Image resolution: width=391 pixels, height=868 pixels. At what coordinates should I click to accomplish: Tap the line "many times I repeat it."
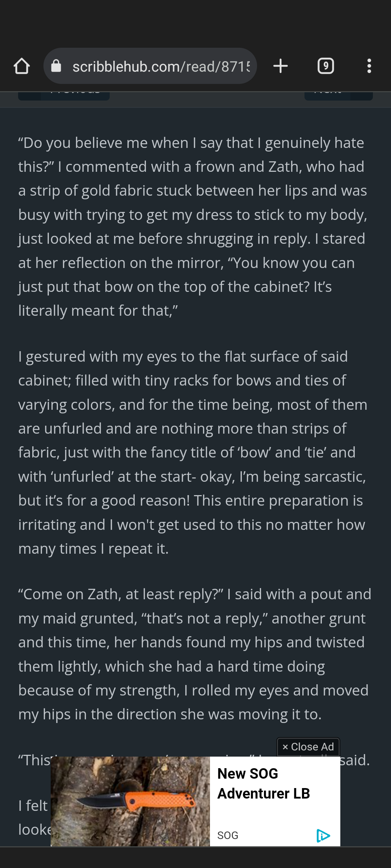point(93,549)
